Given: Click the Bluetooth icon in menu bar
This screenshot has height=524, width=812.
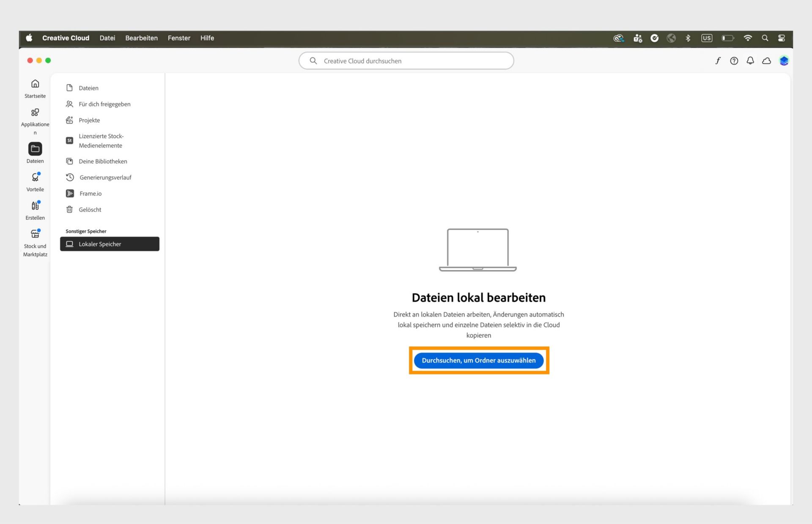Looking at the screenshot, I should point(688,38).
